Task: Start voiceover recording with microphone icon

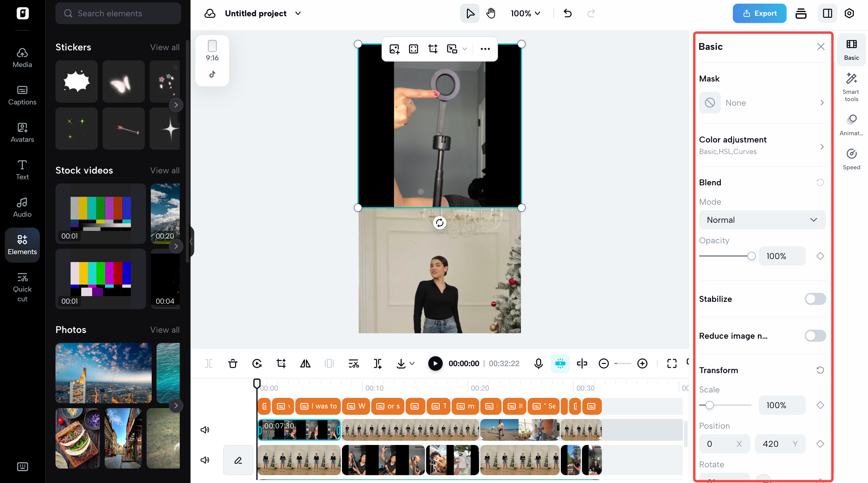Action: [538, 363]
